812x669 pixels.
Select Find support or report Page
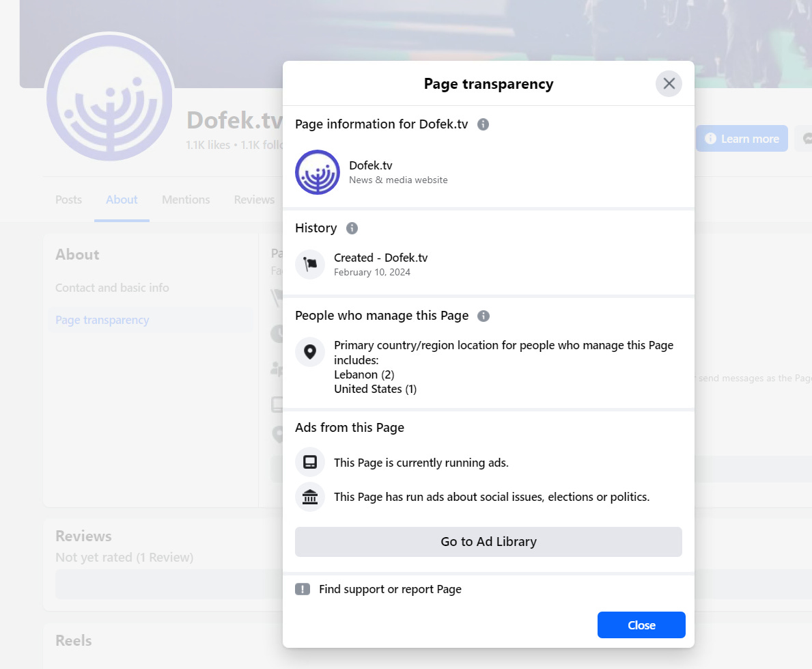click(x=390, y=589)
